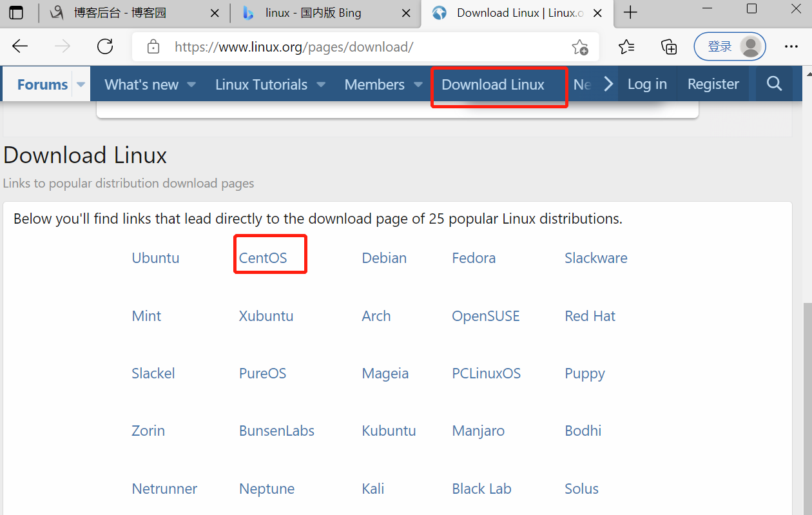Open the What's new page

click(142, 84)
